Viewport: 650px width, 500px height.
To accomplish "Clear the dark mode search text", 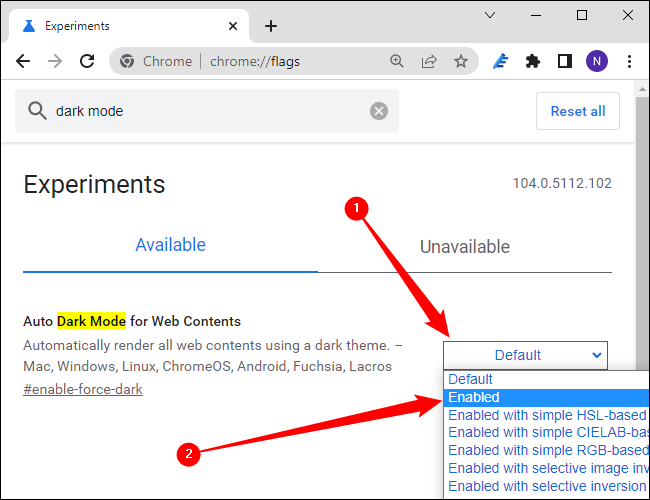I will click(379, 111).
